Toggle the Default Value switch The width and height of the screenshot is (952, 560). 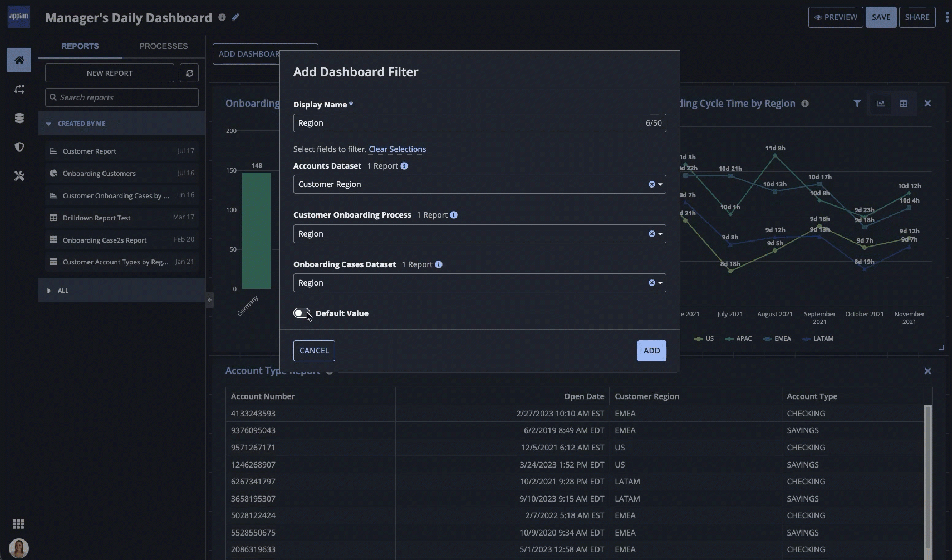[x=302, y=313]
